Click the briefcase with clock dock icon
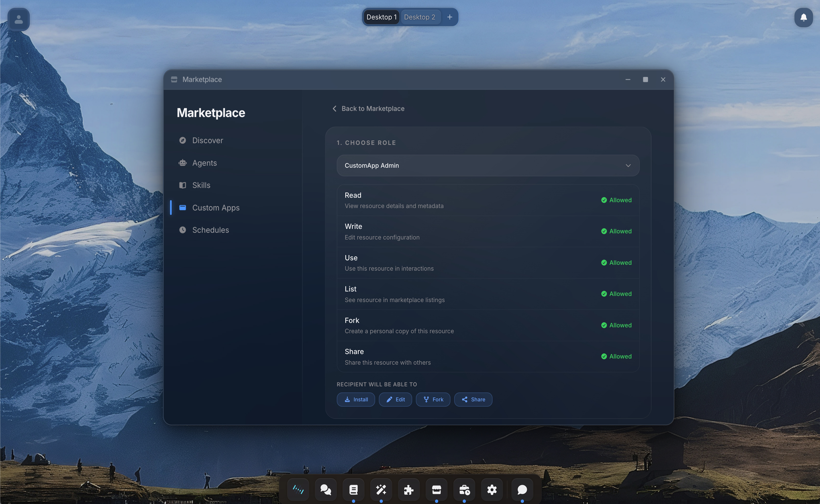This screenshot has height=504, width=820. click(464, 489)
